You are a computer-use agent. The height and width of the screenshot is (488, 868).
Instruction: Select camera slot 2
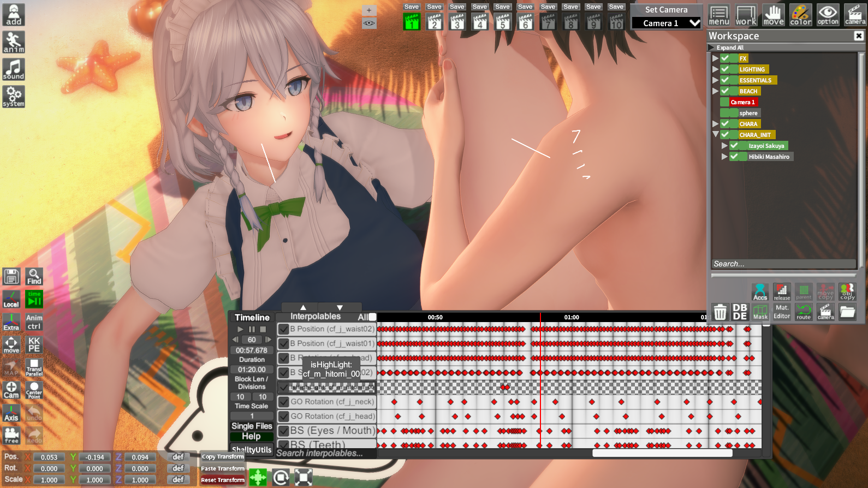coord(435,21)
